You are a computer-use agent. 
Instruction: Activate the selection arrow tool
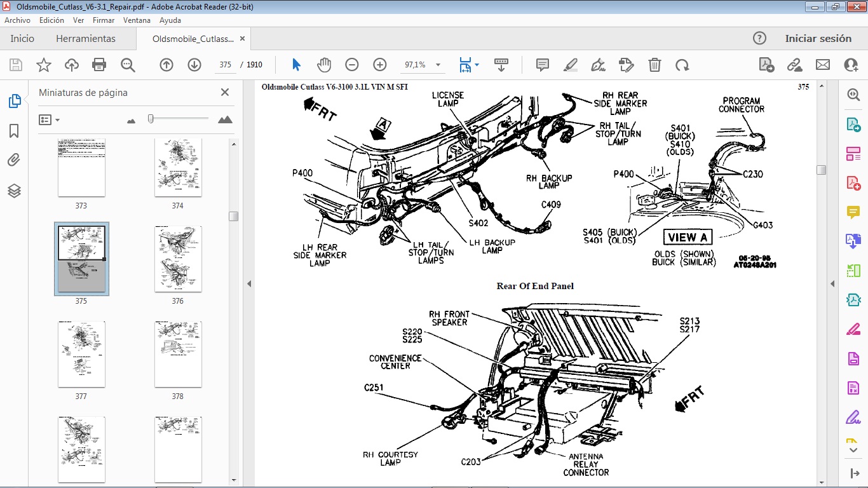pyautogui.click(x=296, y=65)
